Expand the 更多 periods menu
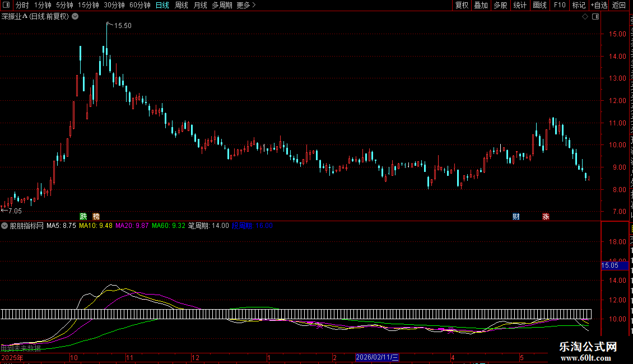Viewport: 633px width, 364px height. [246, 5]
